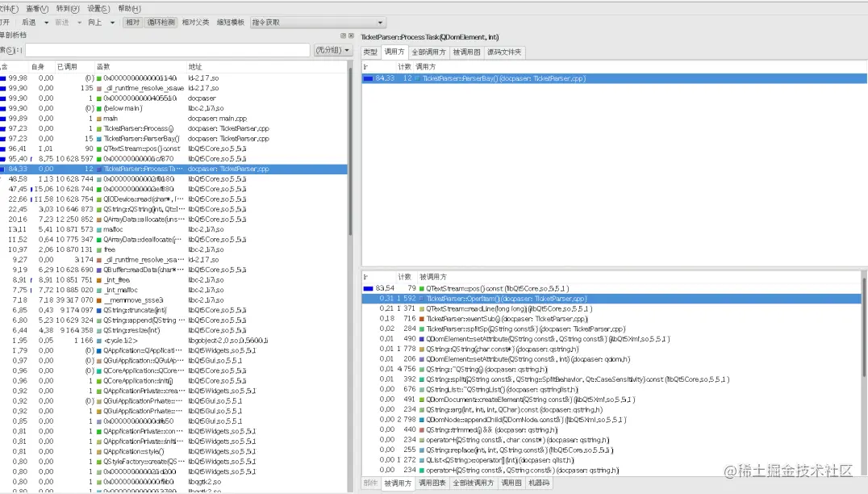
Task: Select TicketParser::OperItem() callee row
Action: click(611, 299)
